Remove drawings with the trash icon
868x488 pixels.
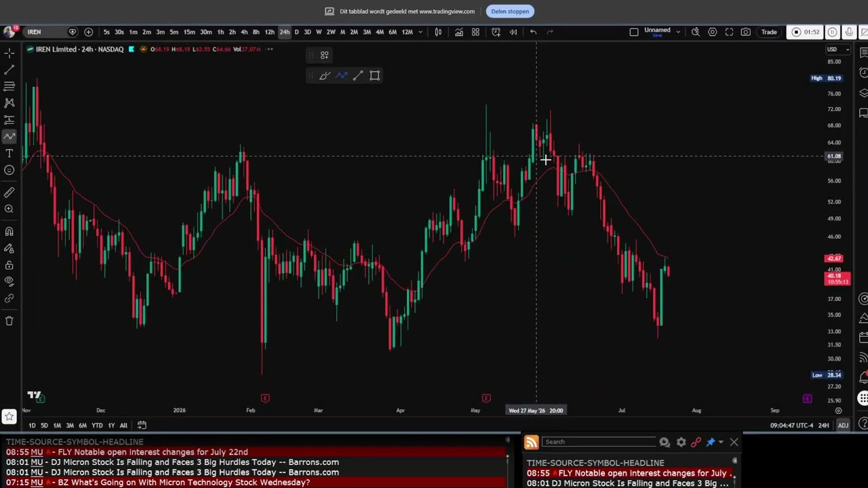[9, 321]
